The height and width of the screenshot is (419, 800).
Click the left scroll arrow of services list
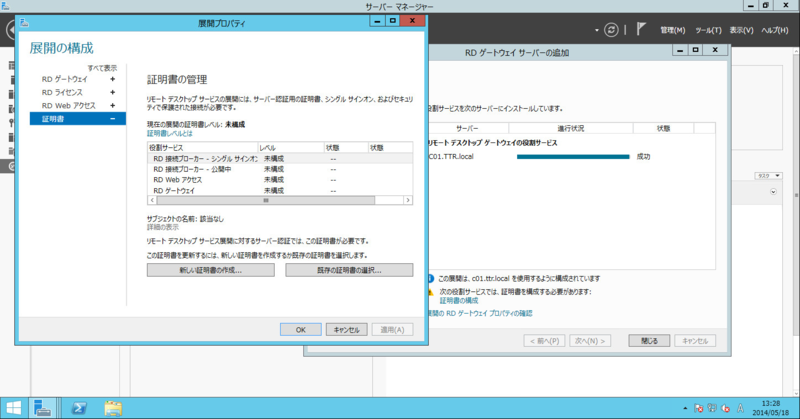coord(152,200)
